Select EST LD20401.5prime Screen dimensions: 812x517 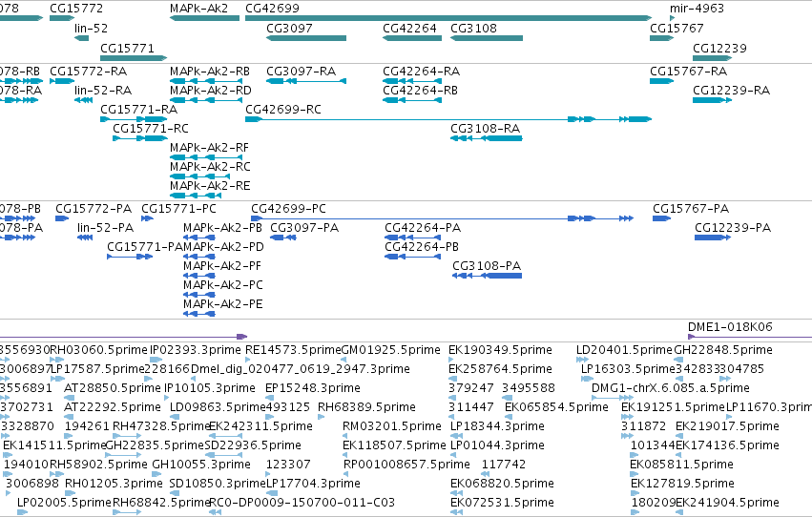[x=583, y=360]
